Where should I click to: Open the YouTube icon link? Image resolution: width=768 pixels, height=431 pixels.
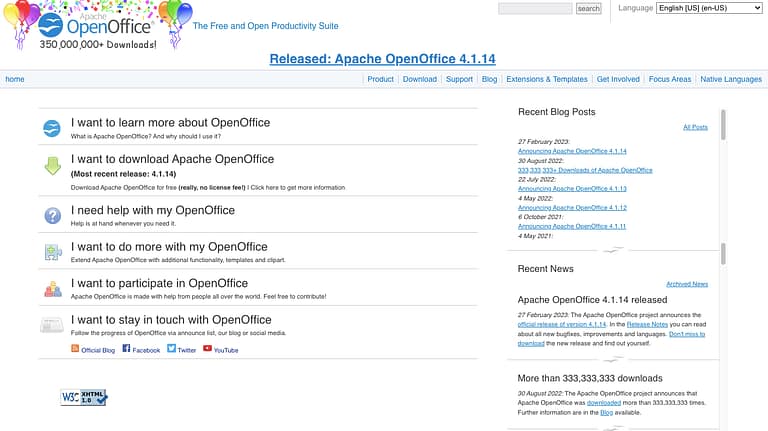207,349
